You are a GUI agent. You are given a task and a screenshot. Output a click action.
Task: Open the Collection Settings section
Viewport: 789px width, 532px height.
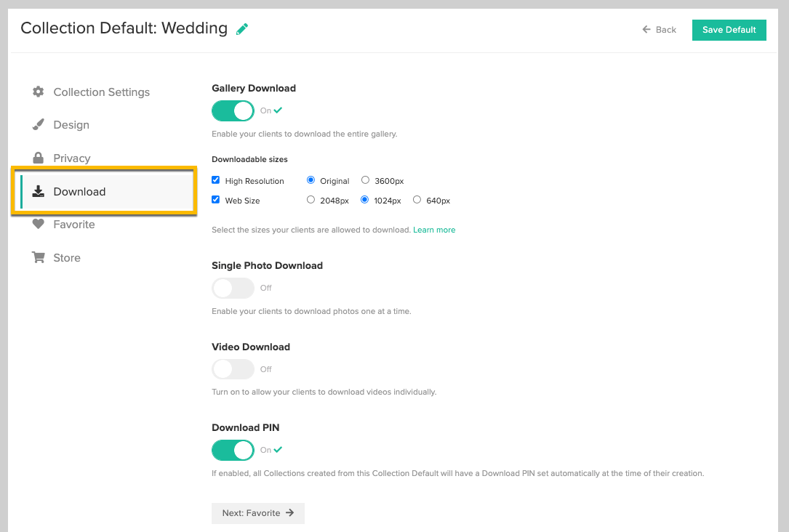point(102,92)
